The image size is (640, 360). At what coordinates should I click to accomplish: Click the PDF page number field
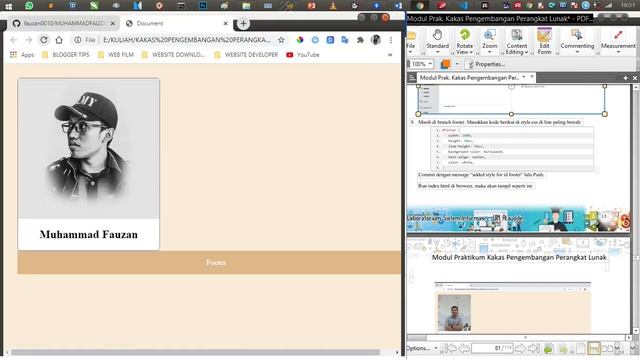(x=492, y=348)
